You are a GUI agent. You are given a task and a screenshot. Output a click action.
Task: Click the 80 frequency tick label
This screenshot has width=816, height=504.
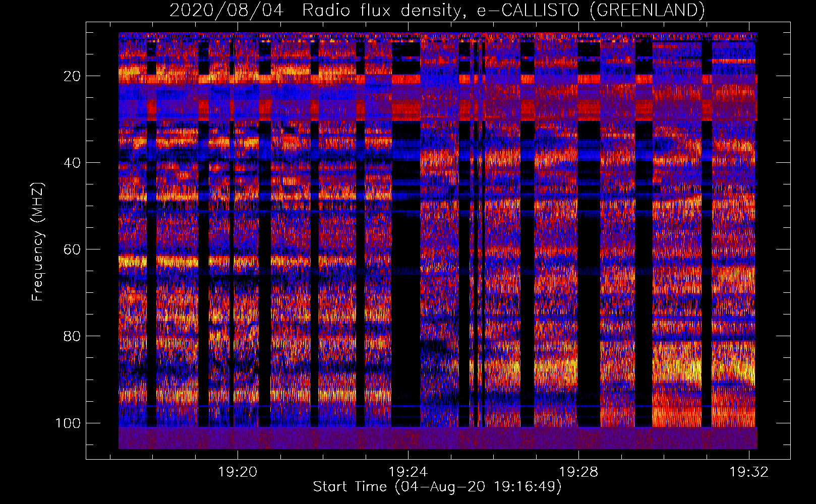tap(72, 336)
